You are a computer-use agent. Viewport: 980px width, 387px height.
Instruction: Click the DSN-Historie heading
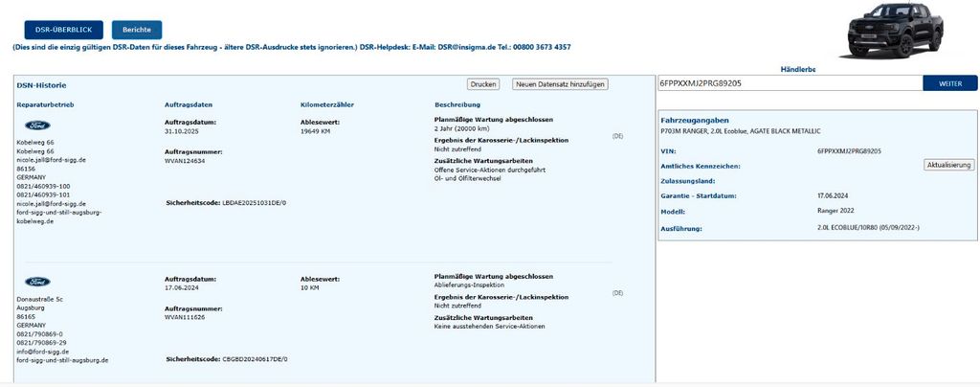click(x=42, y=85)
